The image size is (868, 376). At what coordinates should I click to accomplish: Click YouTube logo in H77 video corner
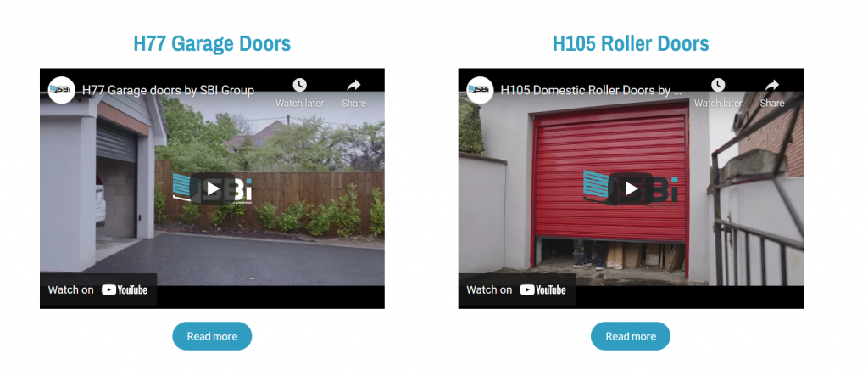pyautogui.click(x=125, y=289)
